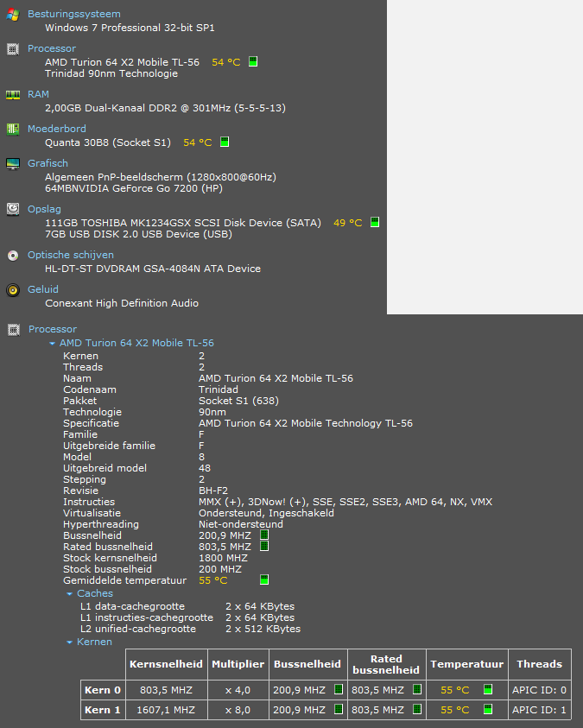The height and width of the screenshot is (728, 583).
Task: Click the Socket S1 (638) value
Action: (238, 401)
